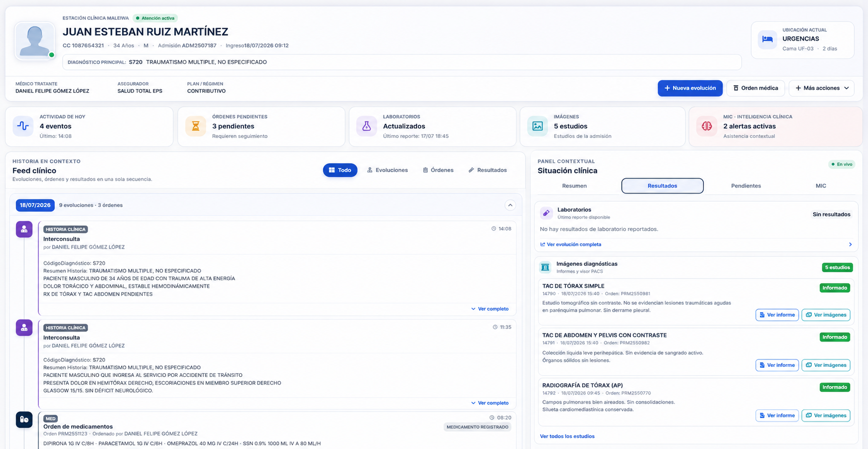Click the clock icon next to 14:08

pos(494,228)
